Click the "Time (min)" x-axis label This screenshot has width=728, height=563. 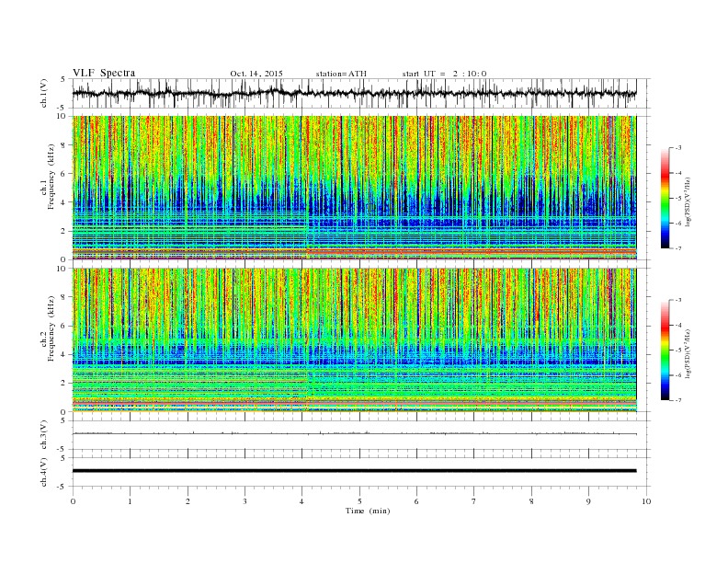(x=368, y=511)
